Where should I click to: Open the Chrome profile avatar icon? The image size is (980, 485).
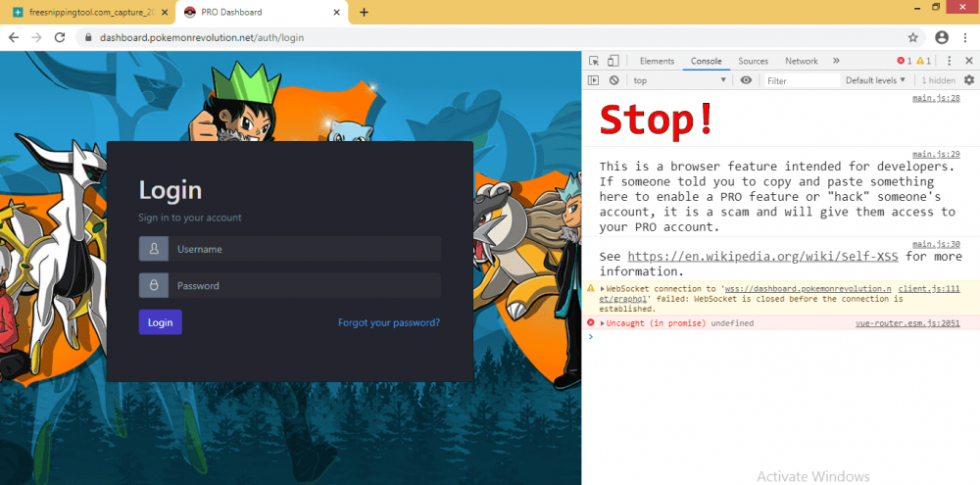[x=941, y=37]
